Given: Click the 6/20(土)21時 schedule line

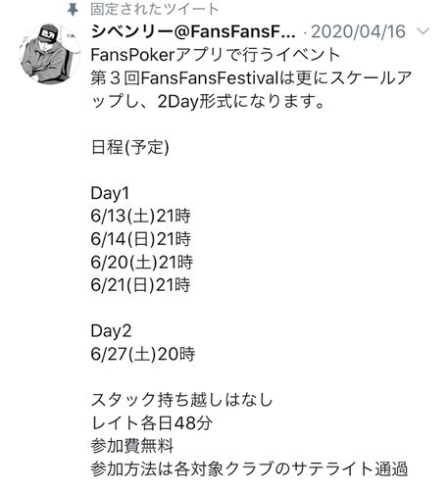Looking at the screenshot, I should point(142,263).
